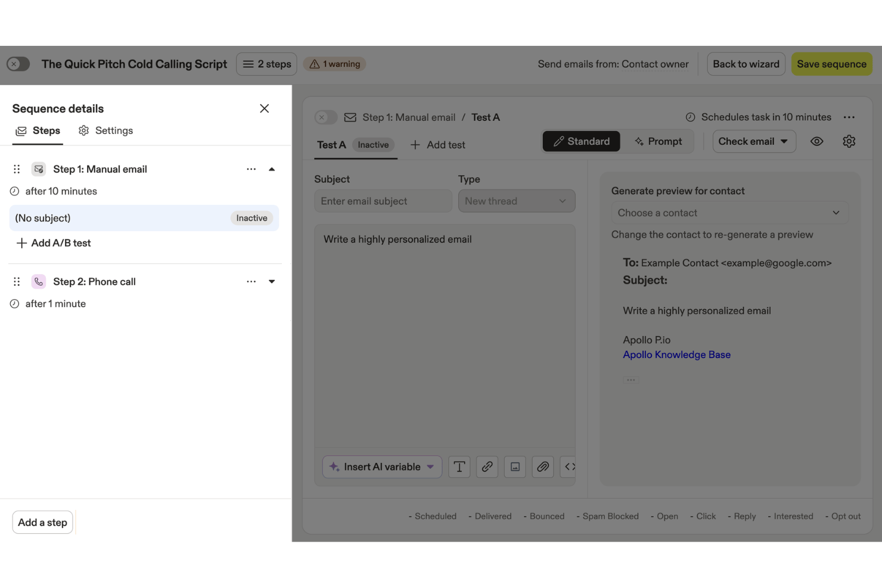The height and width of the screenshot is (588, 882).
Task: Click the code view icon
Action: click(x=569, y=467)
